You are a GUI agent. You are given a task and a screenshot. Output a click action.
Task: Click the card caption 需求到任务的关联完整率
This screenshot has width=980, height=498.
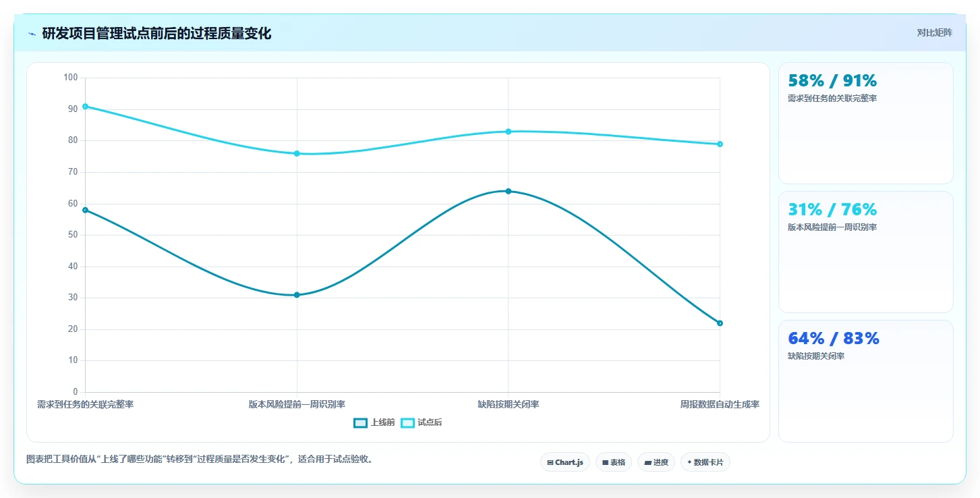tap(832, 99)
